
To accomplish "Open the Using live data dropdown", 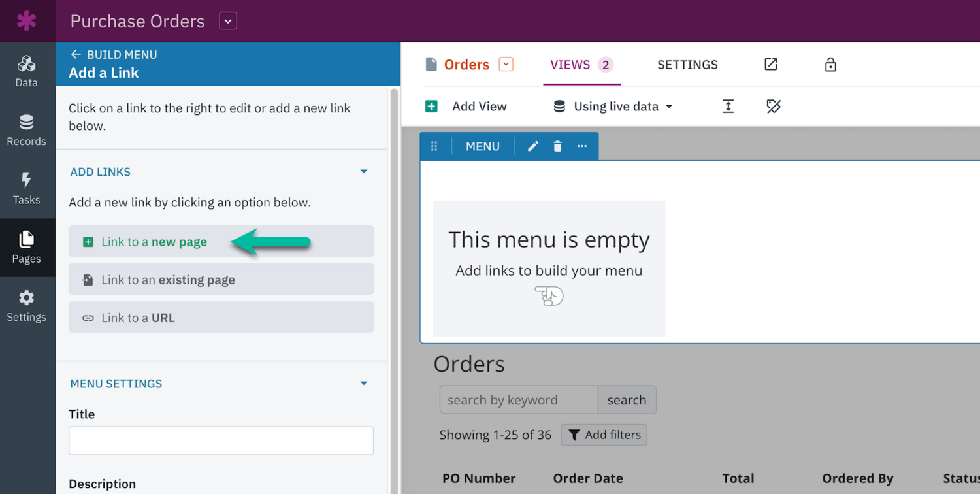I will click(x=612, y=106).
